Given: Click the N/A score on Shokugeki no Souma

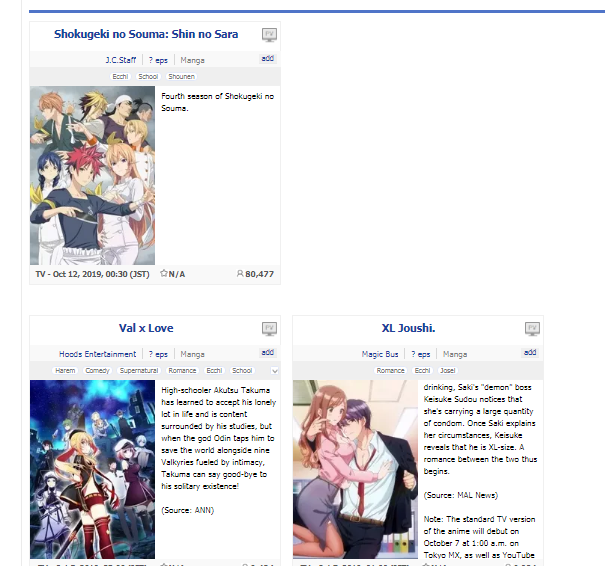Looking at the screenshot, I should (177, 274).
